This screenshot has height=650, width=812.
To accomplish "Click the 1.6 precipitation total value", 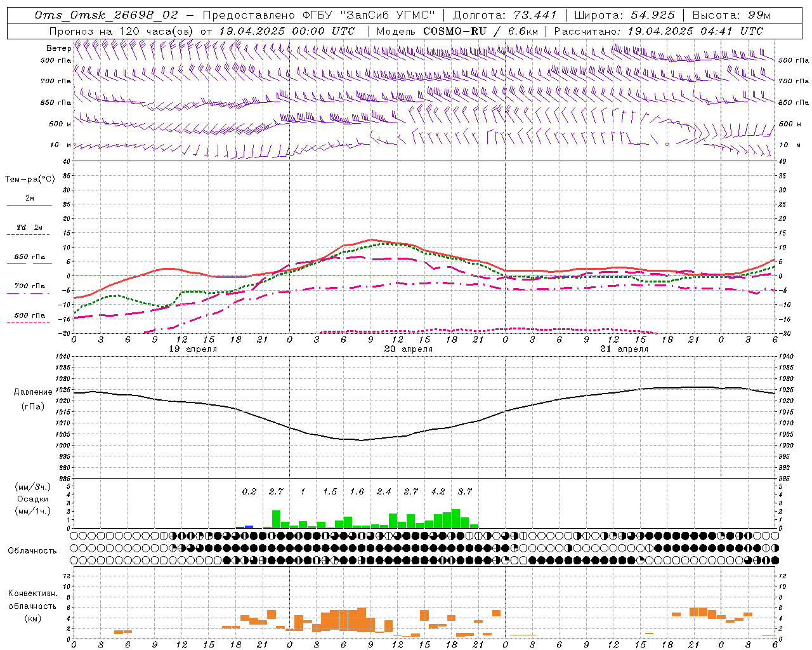I will pyautogui.click(x=357, y=491).
